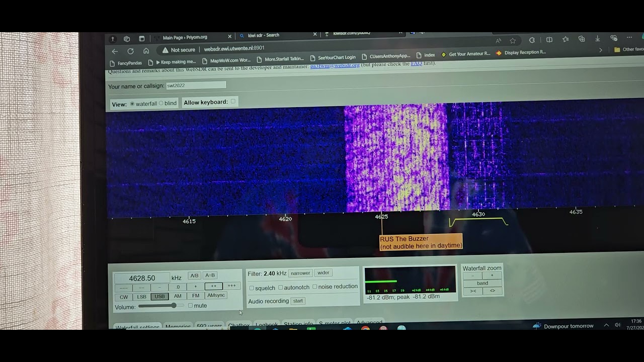Select FM mode
Viewport: 644px width, 362px height.
[196, 296]
